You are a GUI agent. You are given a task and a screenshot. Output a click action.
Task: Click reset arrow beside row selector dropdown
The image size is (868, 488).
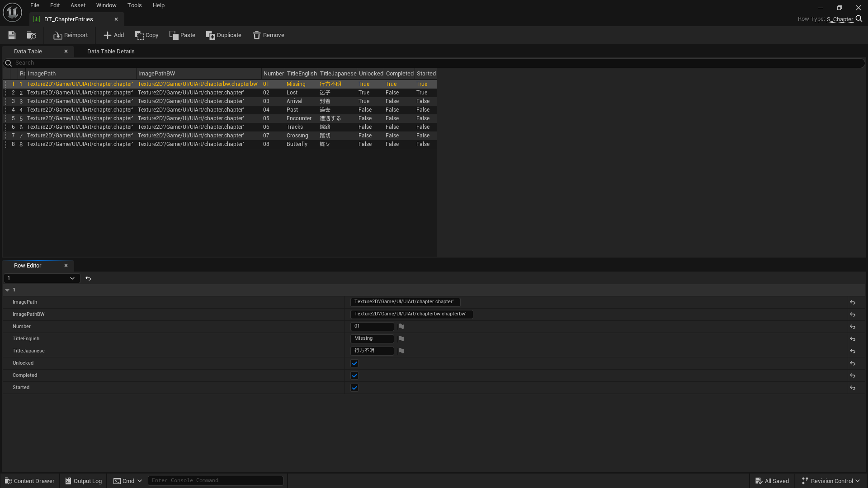point(88,278)
